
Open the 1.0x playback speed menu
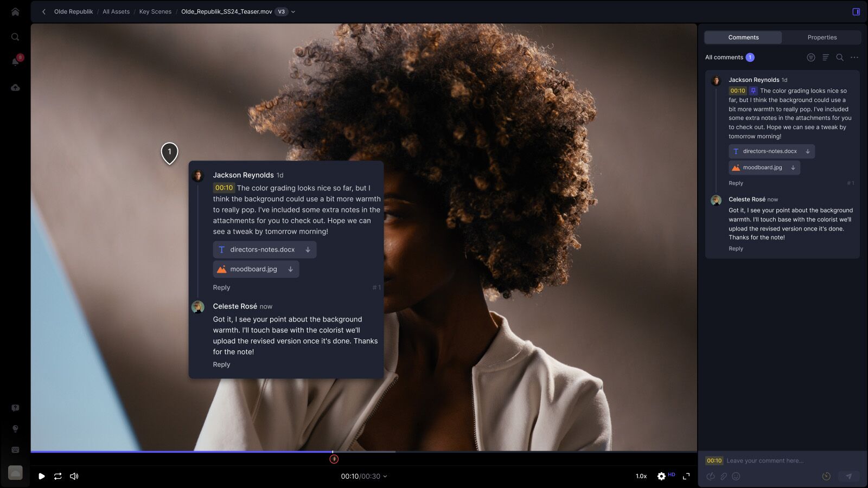click(x=641, y=476)
